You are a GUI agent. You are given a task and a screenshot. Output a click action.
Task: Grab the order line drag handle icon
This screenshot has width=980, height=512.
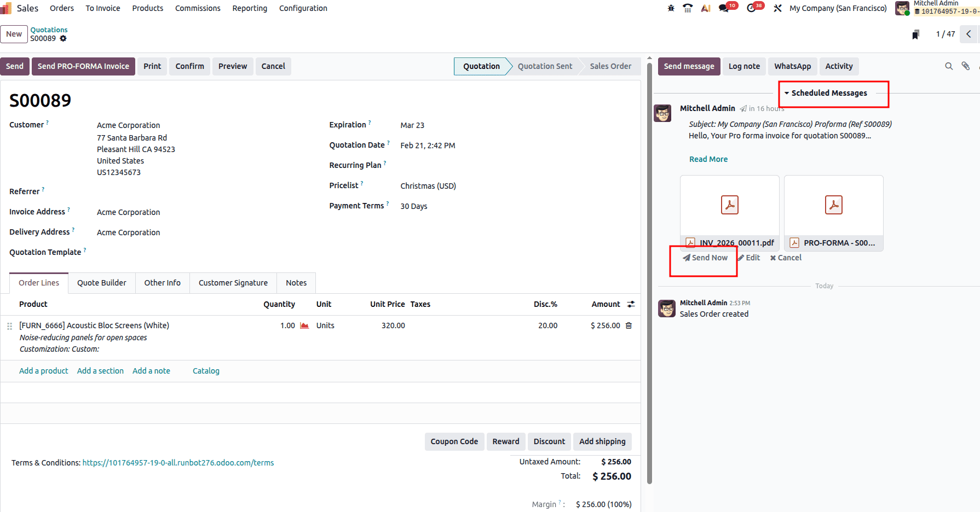point(9,326)
